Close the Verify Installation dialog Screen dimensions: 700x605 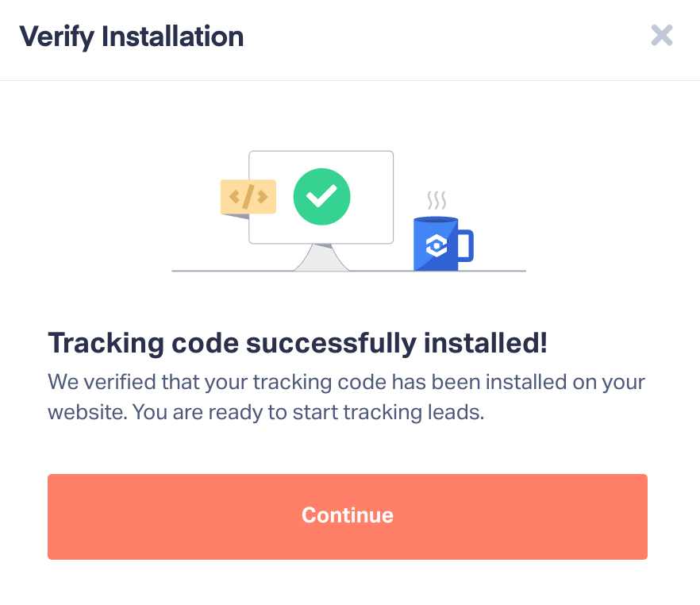tap(662, 36)
